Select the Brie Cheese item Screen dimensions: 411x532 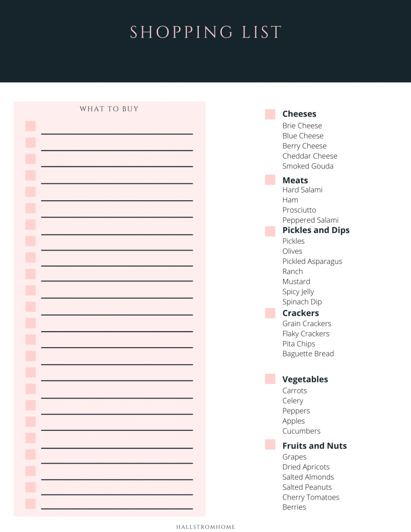(x=302, y=126)
